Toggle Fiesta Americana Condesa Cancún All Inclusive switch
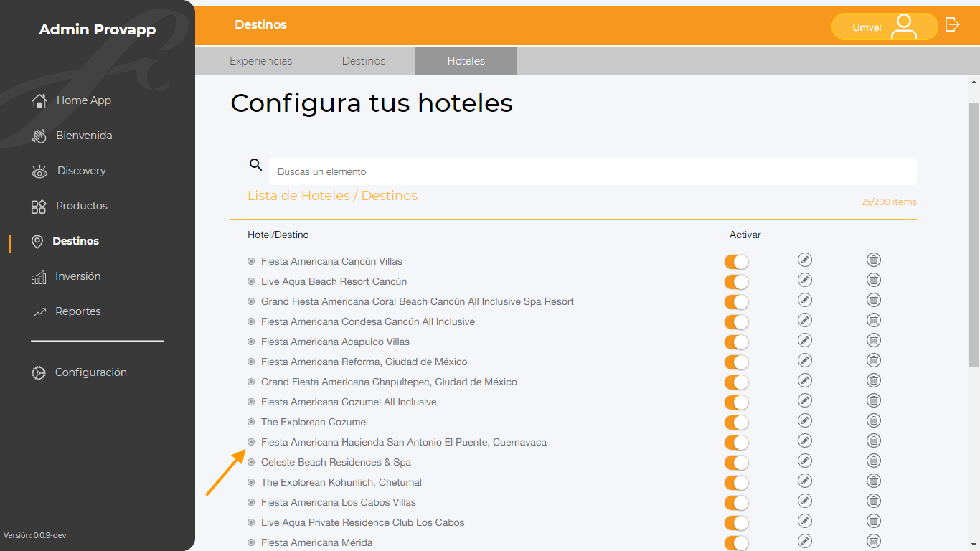 (x=737, y=322)
